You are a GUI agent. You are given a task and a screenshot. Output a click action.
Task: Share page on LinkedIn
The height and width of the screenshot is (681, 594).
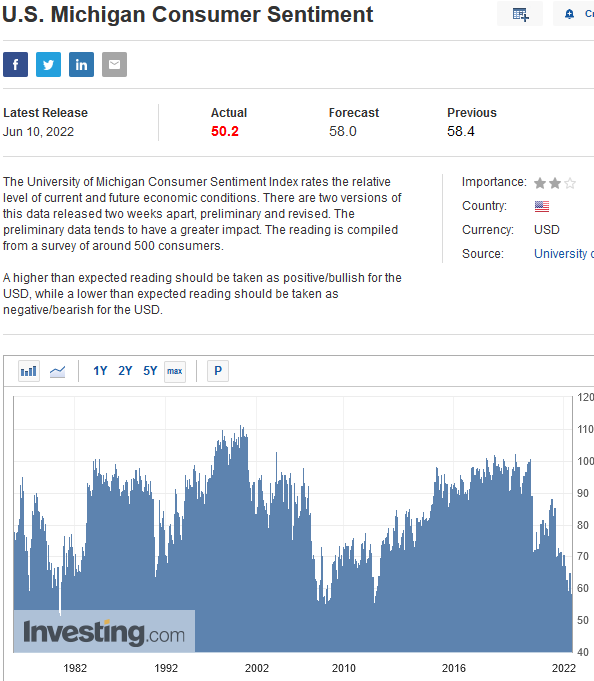point(81,65)
